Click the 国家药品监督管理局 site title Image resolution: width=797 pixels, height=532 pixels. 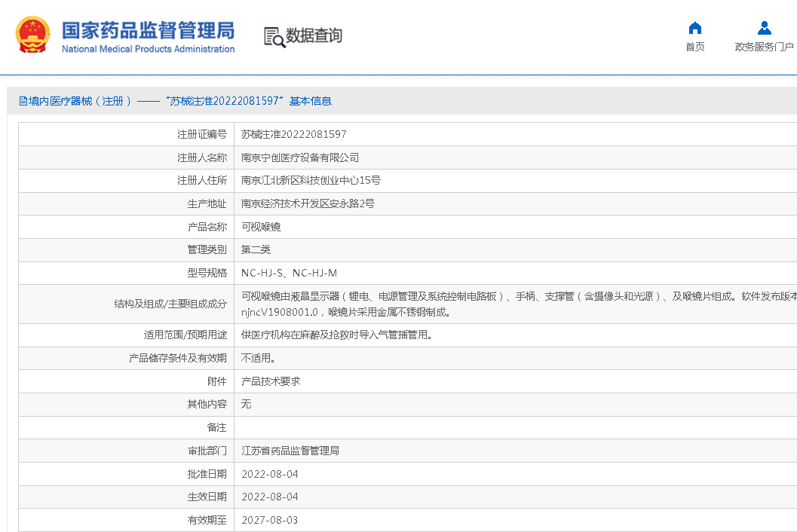pyautogui.click(x=148, y=29)
